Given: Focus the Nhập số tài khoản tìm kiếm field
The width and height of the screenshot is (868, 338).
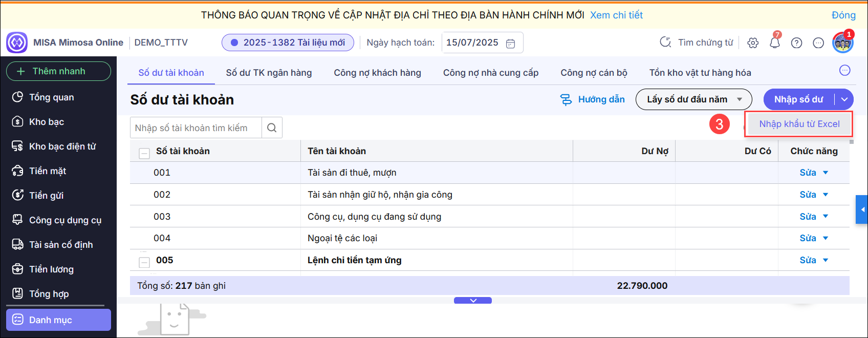Looking at the screenshot, I should point(196,128).
